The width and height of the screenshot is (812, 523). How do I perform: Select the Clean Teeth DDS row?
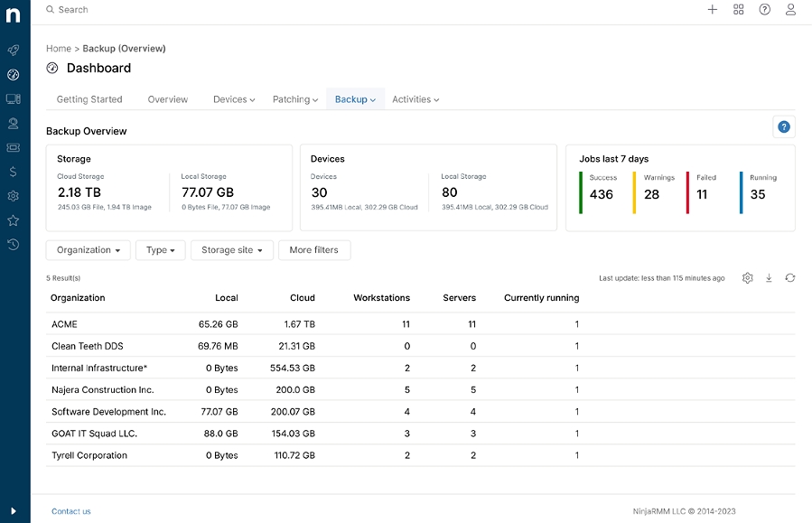421,346
